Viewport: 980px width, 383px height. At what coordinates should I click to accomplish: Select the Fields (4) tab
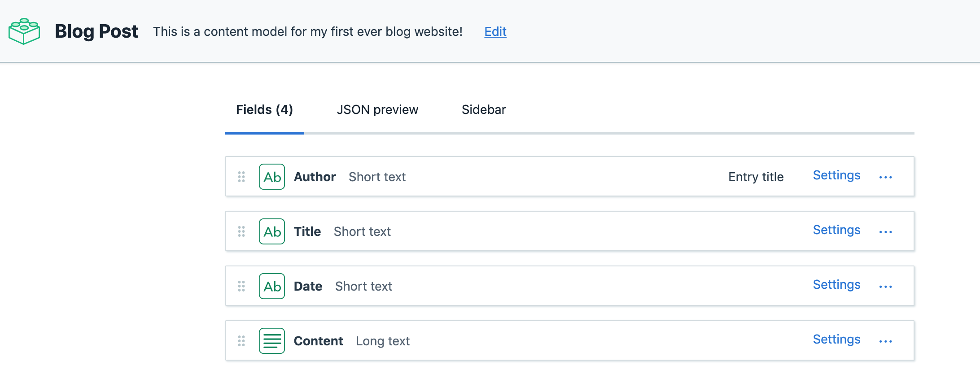click(264, 110)
